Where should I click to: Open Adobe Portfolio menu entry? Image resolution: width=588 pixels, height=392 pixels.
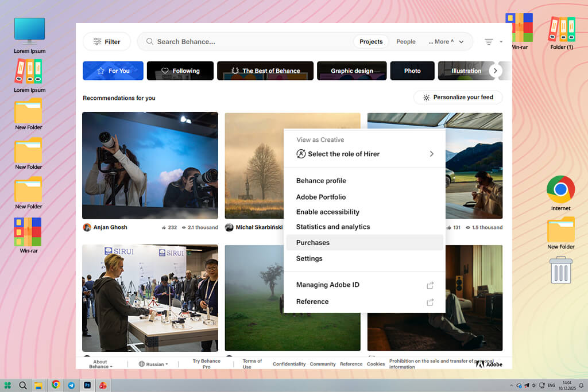pos(321,197)
